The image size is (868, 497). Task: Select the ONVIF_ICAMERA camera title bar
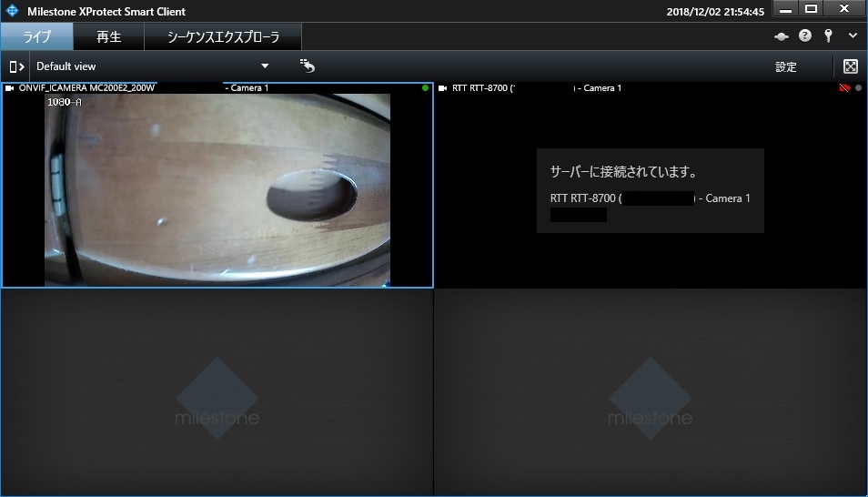click(217, 87)
